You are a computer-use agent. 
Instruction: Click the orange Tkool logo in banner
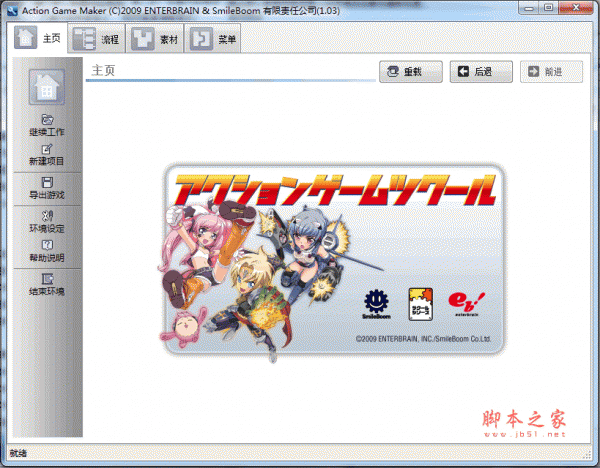coord(420,302)
